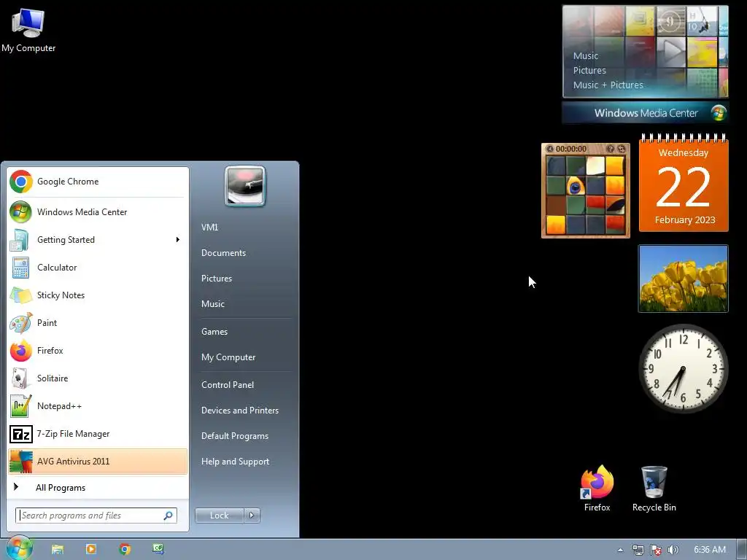Viewport: 747px width, 560px height.
Task: Click the puzzle gadget shuffle icon
Action: tap(622, 149)
